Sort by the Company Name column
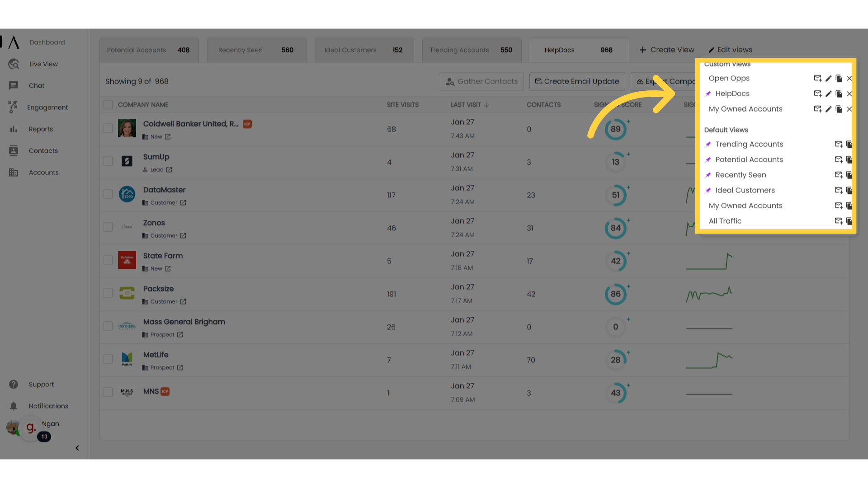The width and height of the screenshot is (868, 488). pos(143,105)
